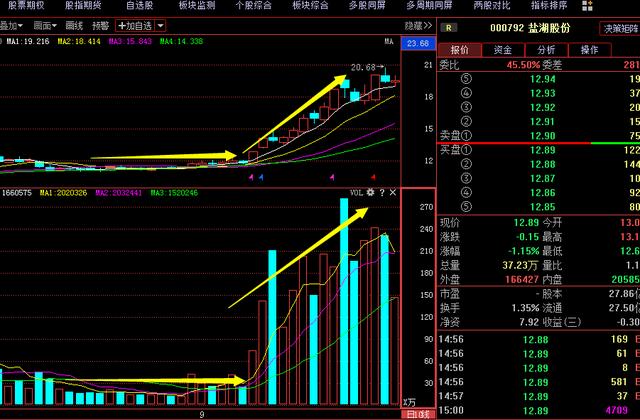This screenshot has height=420, width=640.
Task: Click the 20.68 peak price label
Action: pos(363,67)
